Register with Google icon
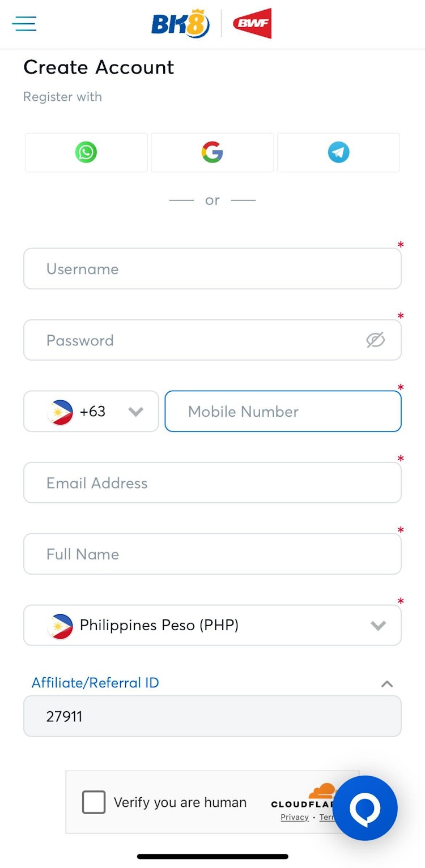 [x=212, y=152]
